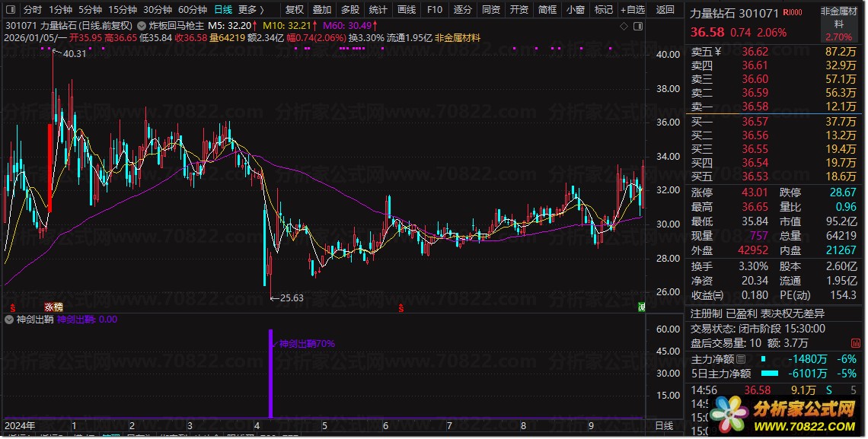Add stock via +自选 button
This screenshot has width=868, height=439.
coord(633,9)
